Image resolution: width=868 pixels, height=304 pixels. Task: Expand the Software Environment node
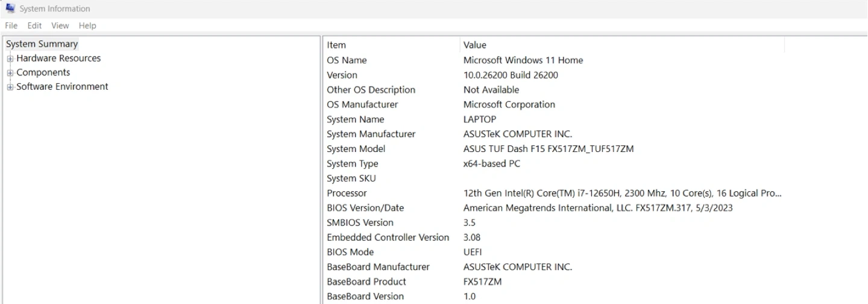point(10,87)
